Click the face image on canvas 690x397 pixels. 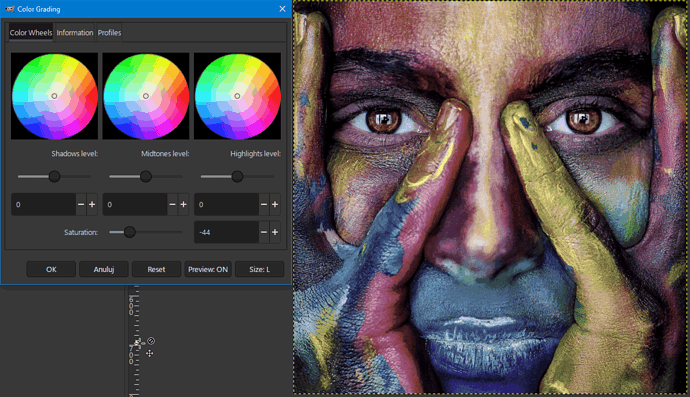click(491, 197)
